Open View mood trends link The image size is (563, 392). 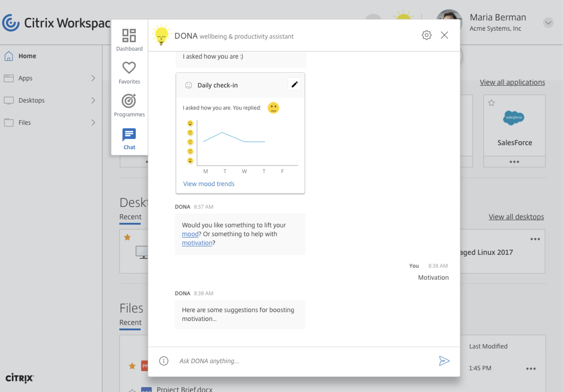click(x=209, y=184)
